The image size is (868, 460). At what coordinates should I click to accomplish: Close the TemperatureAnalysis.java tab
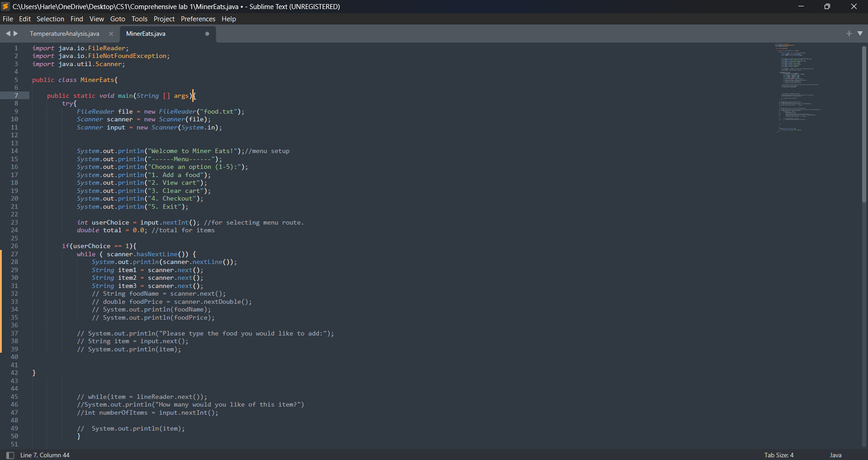point(110,34)
